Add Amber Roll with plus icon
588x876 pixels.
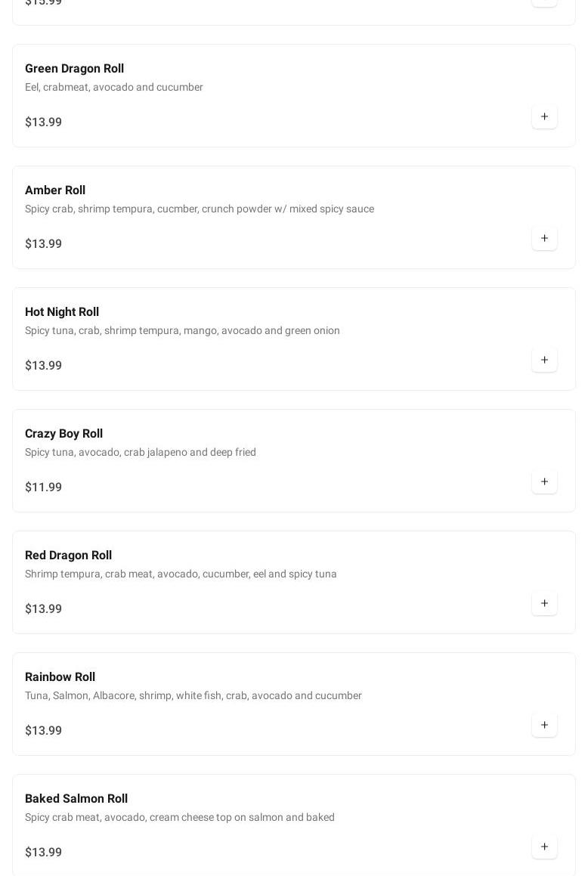[x=544, y=239]
